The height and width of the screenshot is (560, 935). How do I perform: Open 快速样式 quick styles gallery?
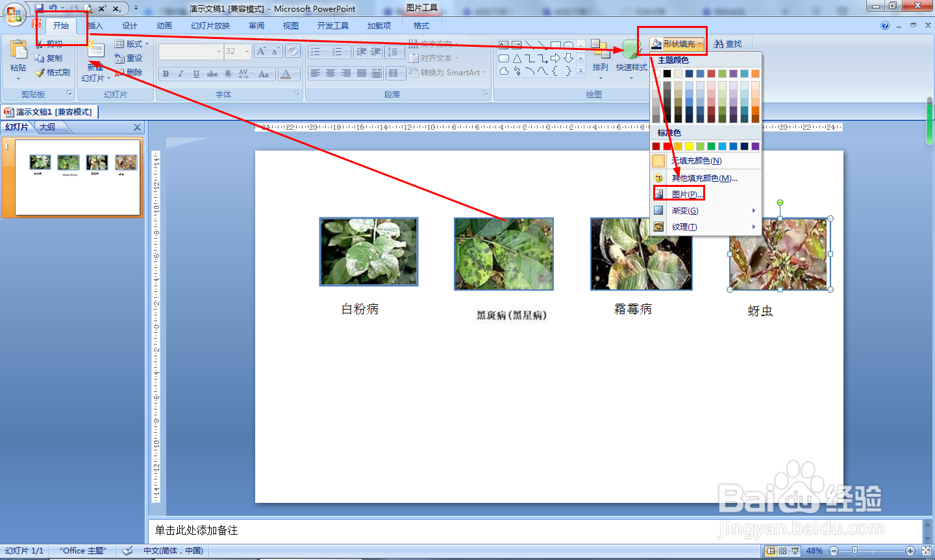click(632, 58)
